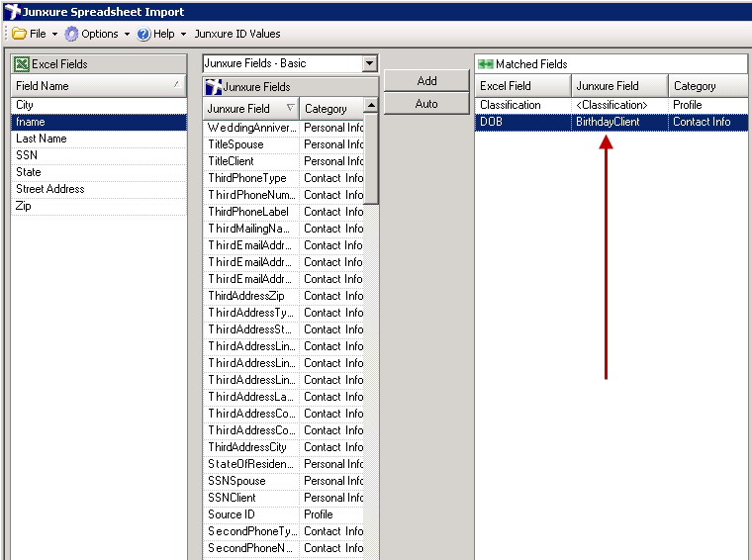Select StateOfResiden... in Junxure Fields

283,464
